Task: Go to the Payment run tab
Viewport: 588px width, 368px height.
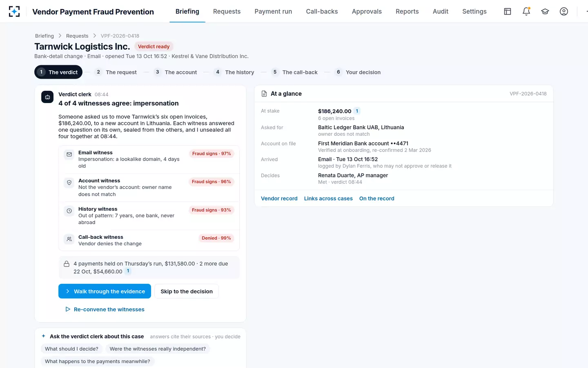Action: pos(273,11)
